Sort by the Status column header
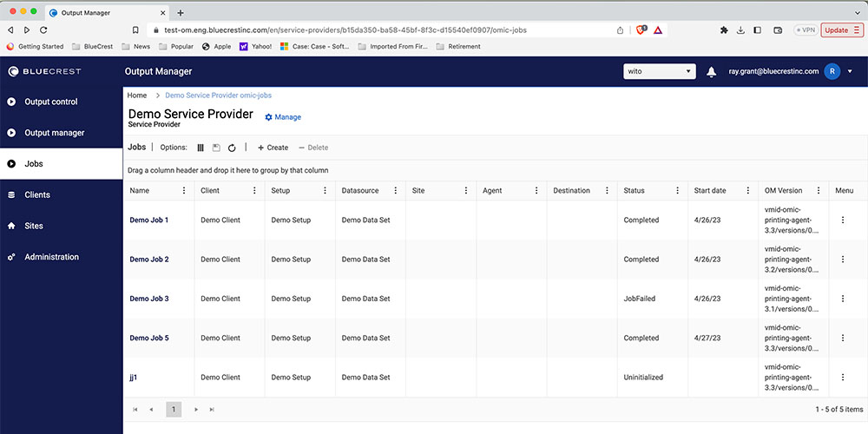 pyautogui.click(x=634, y=190)
